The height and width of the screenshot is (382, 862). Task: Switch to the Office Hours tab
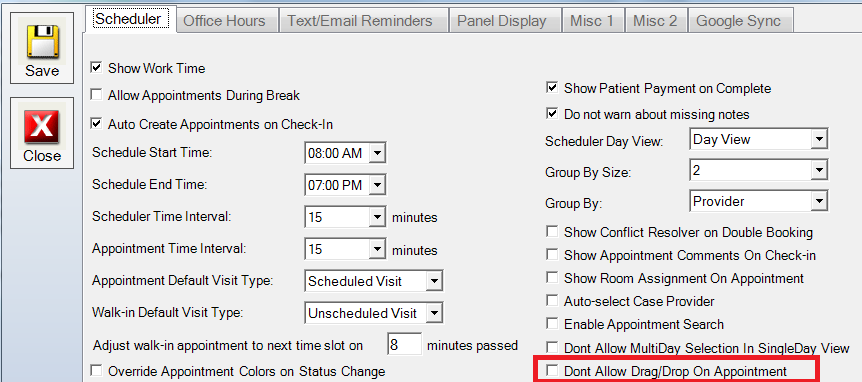[x=224, y=21]
